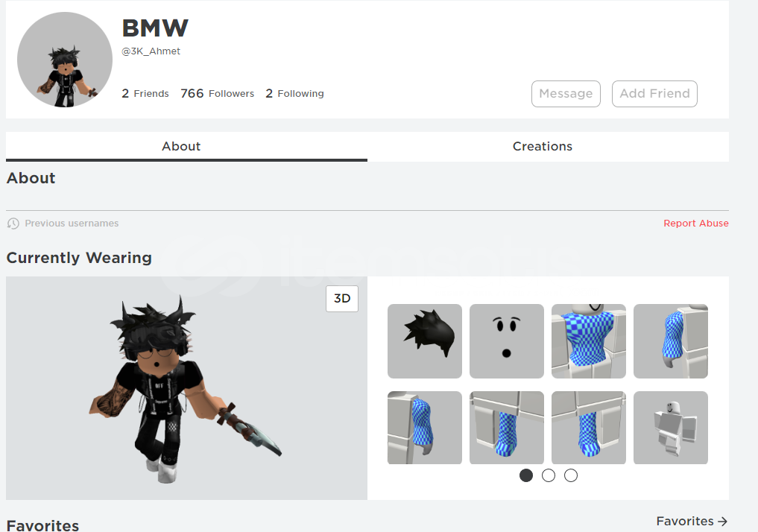The height and width of the screenshot is (532, 758).
Task: Select the gray blocky character package item
Action: [x=671, y=428]
